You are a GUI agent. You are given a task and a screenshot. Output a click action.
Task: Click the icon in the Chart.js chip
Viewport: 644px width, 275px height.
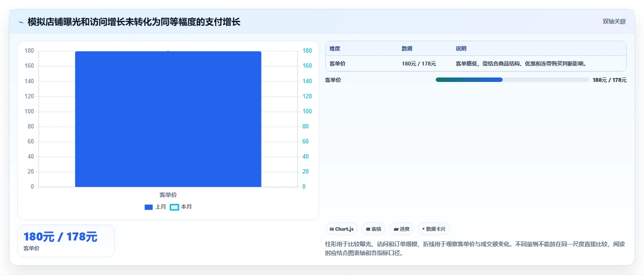point(332,229)
